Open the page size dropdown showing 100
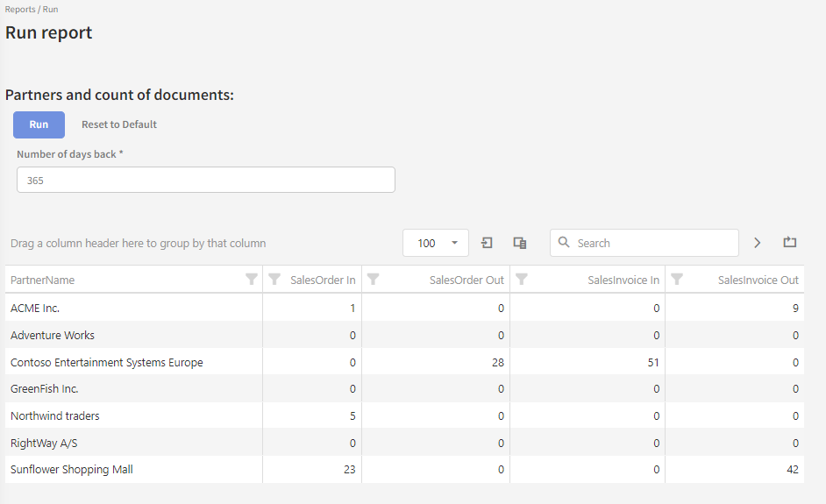Viewport: 826px width, 504px height. point(436,243)
